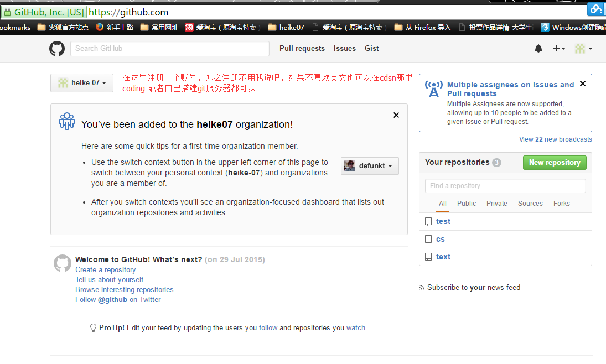Viewport: 606px width, 364px height.
Task: Expand the defunkt example dropdown
Action: [370, 166]
